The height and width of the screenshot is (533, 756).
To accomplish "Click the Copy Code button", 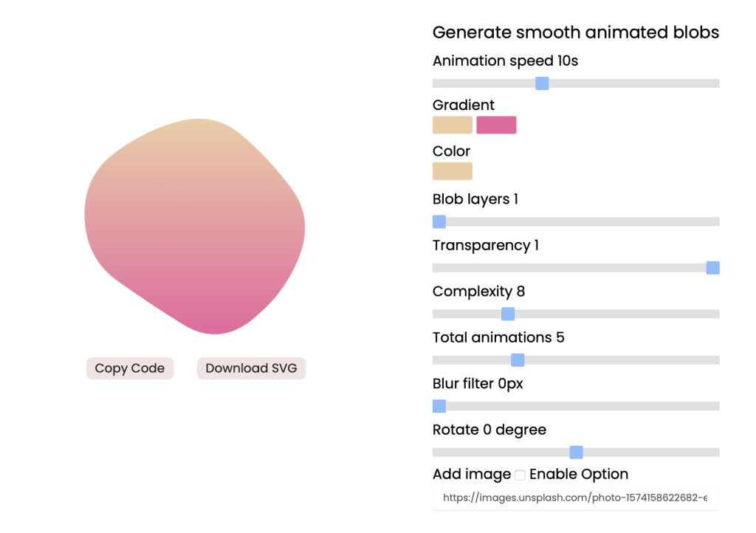I will pos(130,368).
